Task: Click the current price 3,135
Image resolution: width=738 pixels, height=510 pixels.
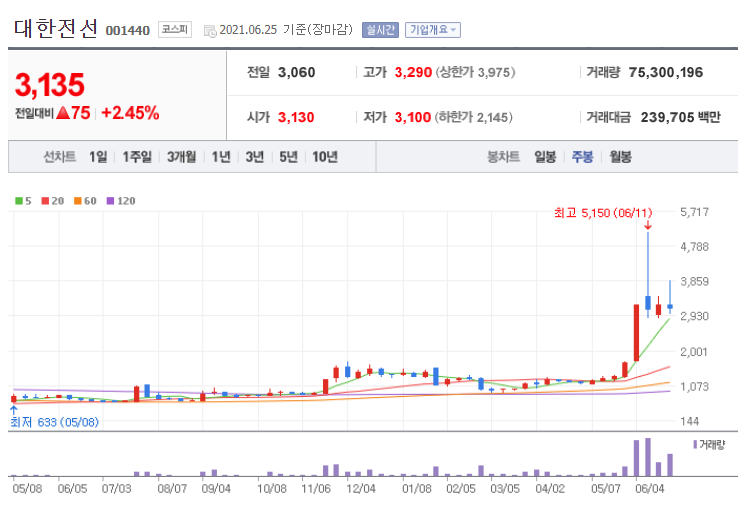Action: click(x=50, y=85)
